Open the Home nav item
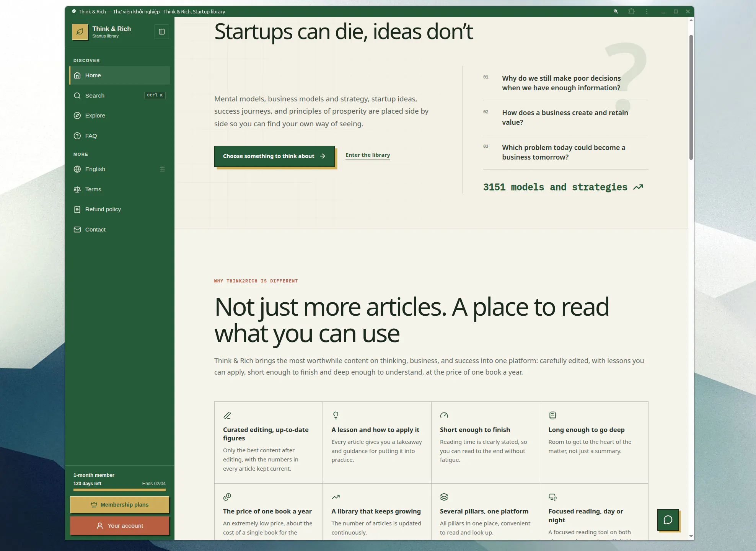This screenshot has height=551, width=756. 120,75
